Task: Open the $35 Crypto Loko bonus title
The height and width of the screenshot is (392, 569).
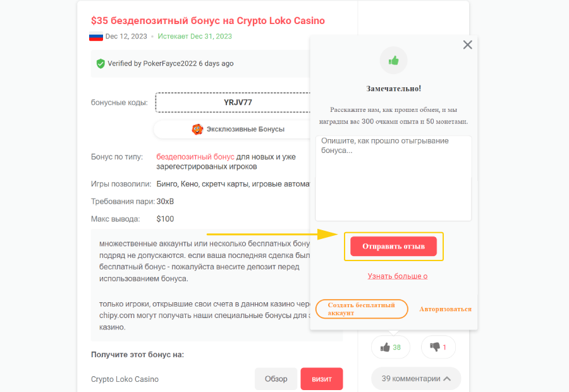Action: (208, 21)
